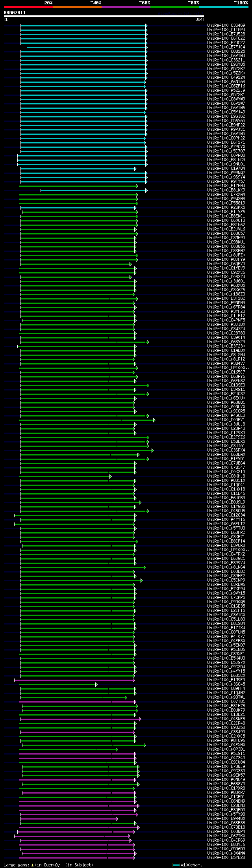This screenshot has height=868, width=252.
Task: Select the UniRef100_B6T171 label
Action: [x=226, y=143]
